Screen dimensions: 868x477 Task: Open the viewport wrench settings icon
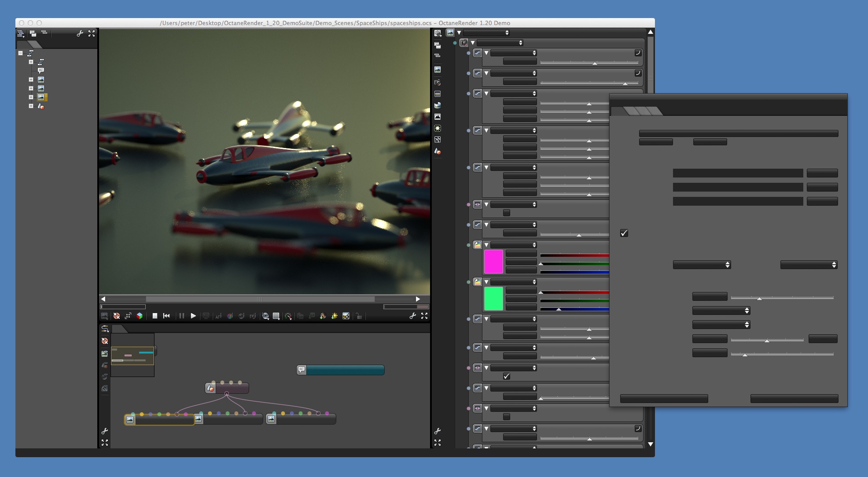pyautogui.click(x=412, y=316)
